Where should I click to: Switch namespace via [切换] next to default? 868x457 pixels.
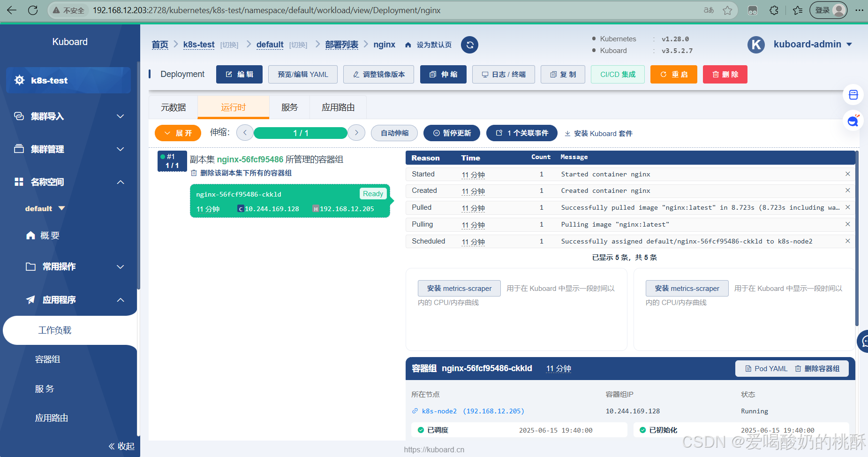click(298, 45)
